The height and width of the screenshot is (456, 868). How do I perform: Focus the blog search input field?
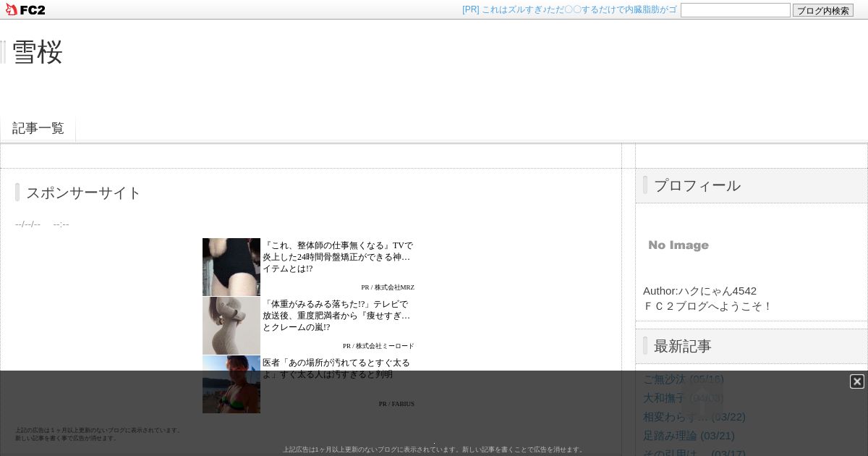736,10
